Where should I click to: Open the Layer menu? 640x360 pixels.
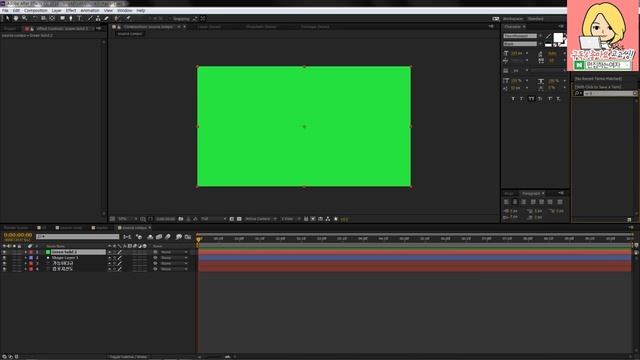[57, 11]
